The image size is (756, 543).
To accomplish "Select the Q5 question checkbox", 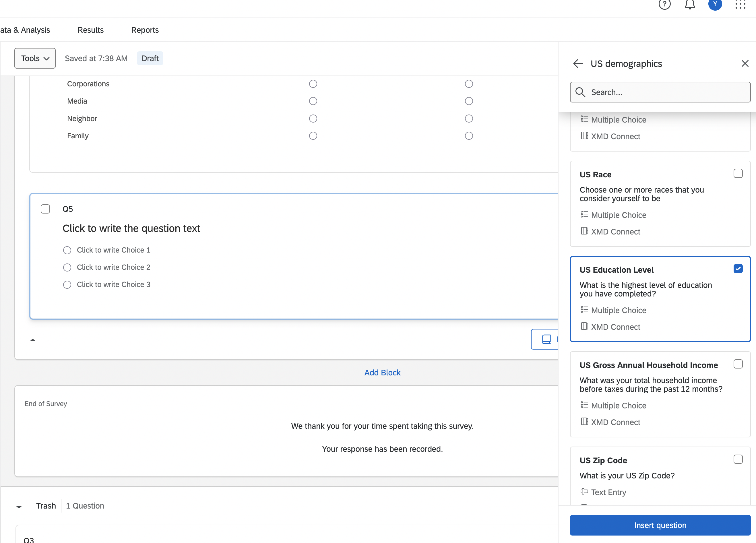I will (x=45, y=209).
